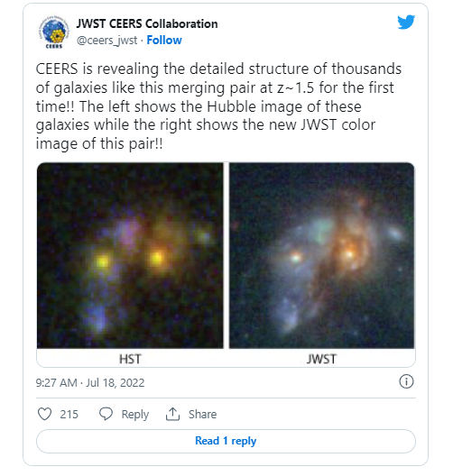
Task: Click the Twitter bird logo
Action: pyautogui.click(x=406, y=22)
